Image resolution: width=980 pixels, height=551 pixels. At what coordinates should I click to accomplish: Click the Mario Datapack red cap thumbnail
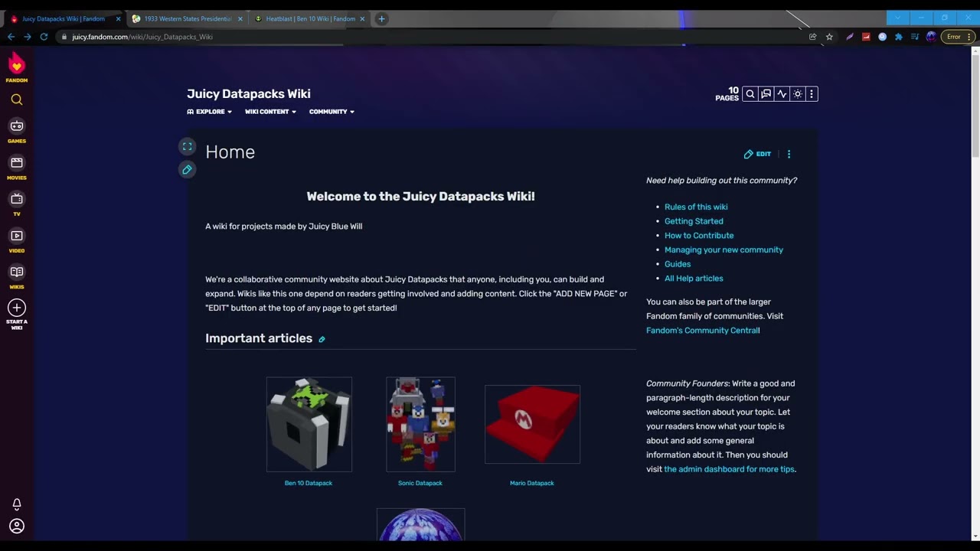(x=532, y=424)
